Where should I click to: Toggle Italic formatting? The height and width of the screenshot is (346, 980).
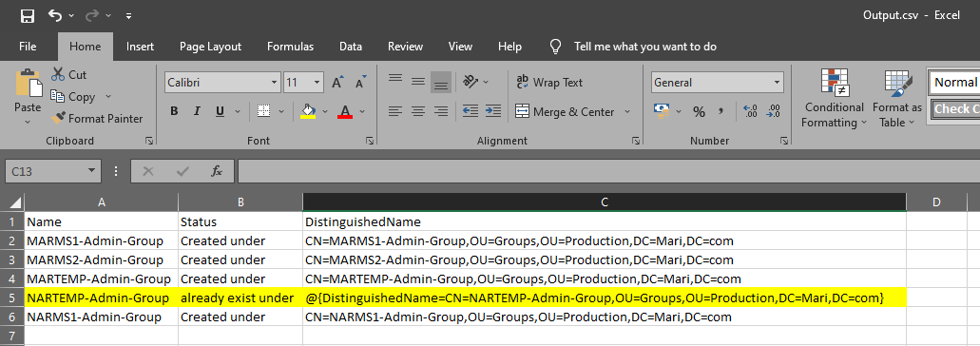197,112
